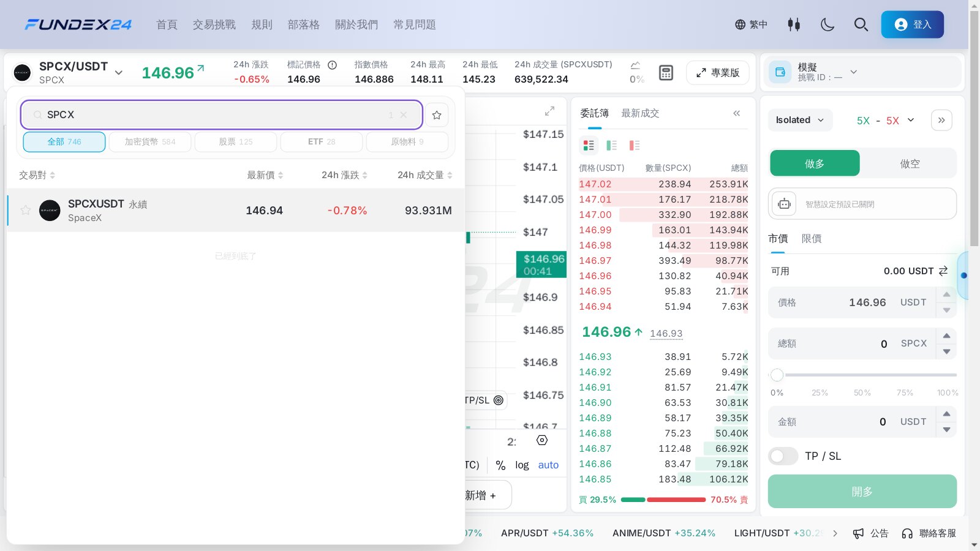Image resolution: width=980 pixels, height=551 pixels.
Task: Toggle dark mode moon icon
Action: 827,24
